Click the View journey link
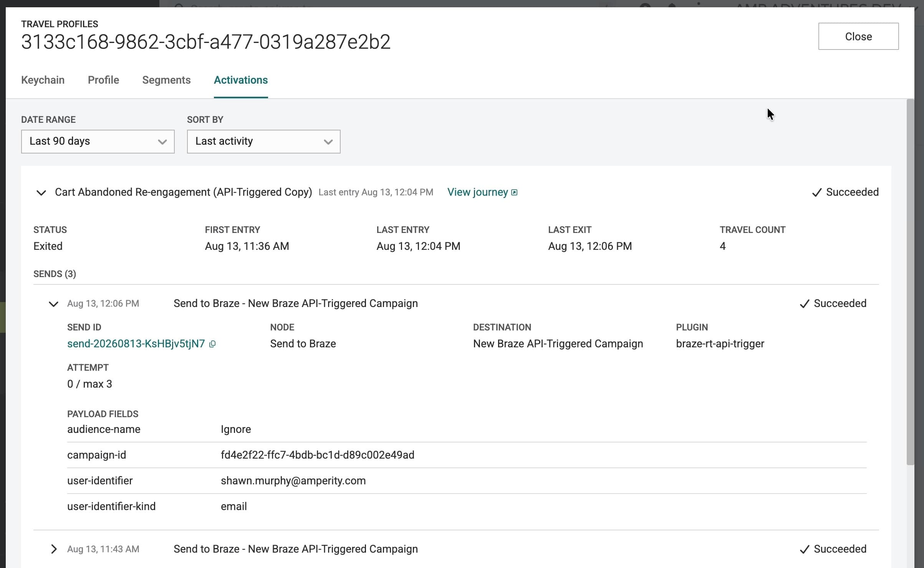Image resolution: width=924 pixels, height=568 pixels. coord(477,192)
